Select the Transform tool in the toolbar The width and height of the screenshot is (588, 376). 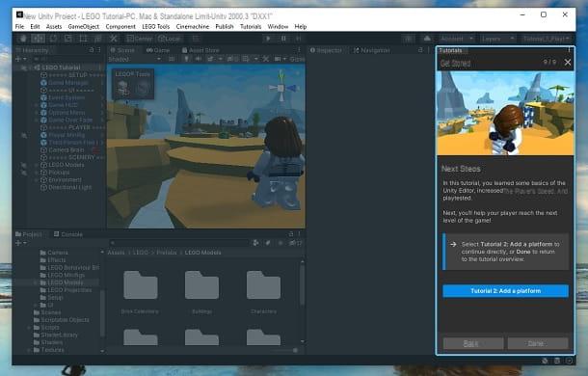(x=98, y=39)
